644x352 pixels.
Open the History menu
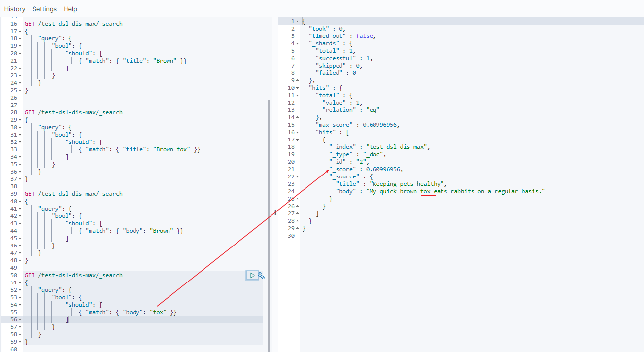click(x=15, y=9)
